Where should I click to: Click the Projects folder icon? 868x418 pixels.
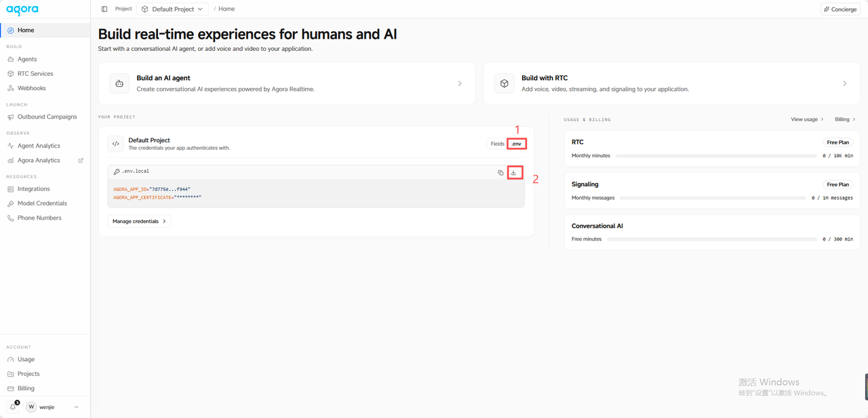pos(11,374)
